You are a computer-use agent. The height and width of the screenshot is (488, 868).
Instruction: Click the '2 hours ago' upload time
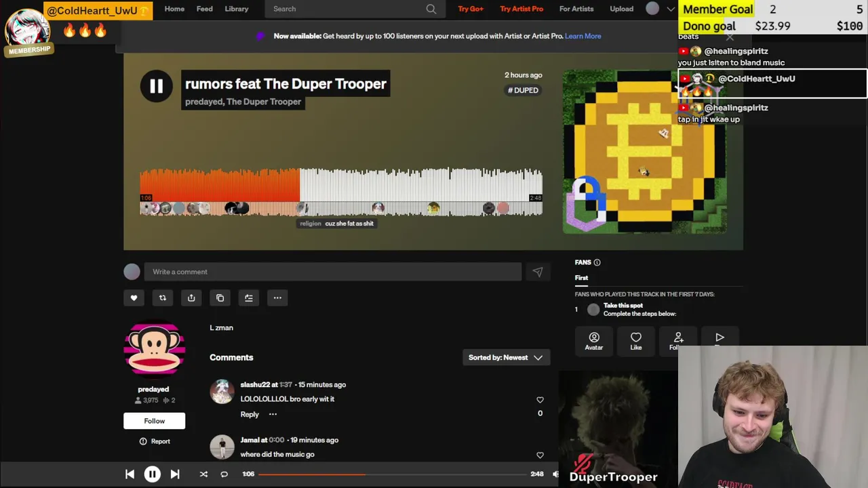pos(523,75)
